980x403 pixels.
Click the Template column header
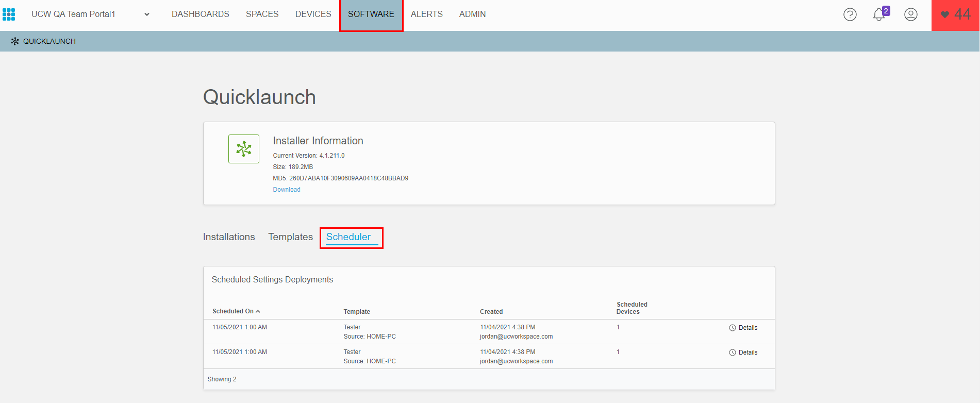pos(357,312)
